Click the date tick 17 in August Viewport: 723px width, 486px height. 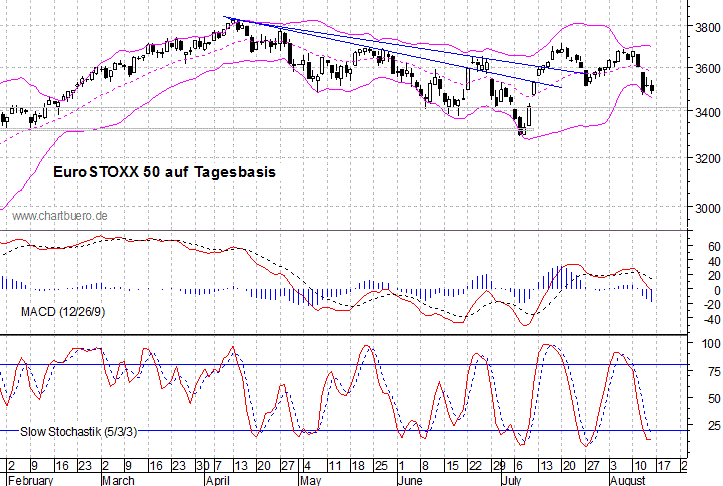(x=664, y=466)
